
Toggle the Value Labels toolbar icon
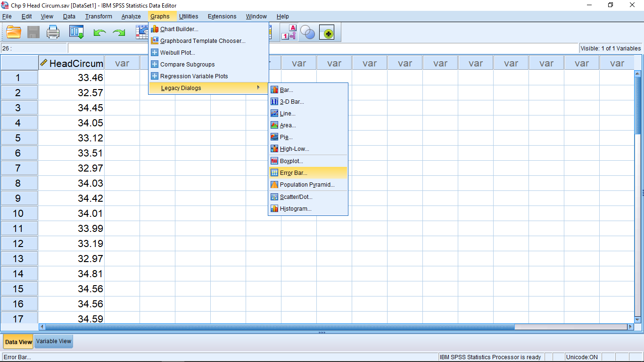point(289,33)
